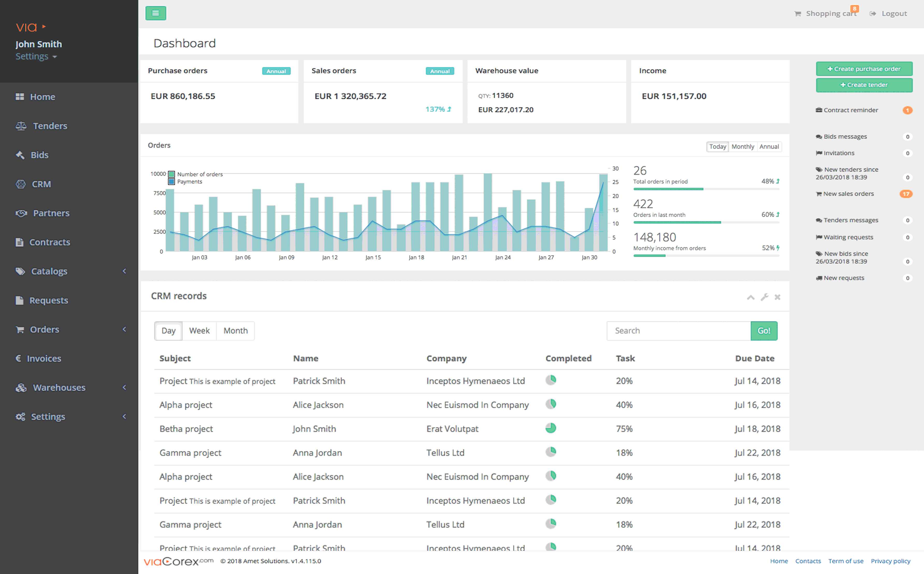Open the Privacy policy footer link

tap(890, 561)
